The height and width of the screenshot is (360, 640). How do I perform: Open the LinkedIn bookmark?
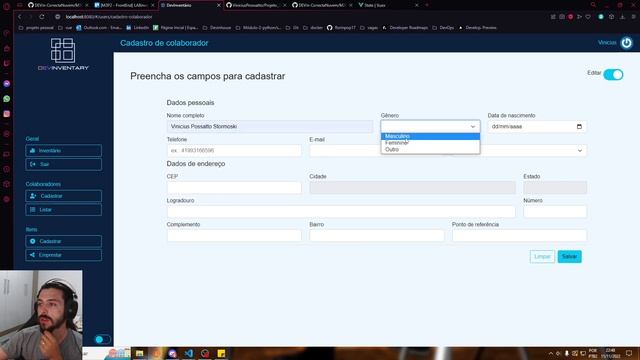138,28
